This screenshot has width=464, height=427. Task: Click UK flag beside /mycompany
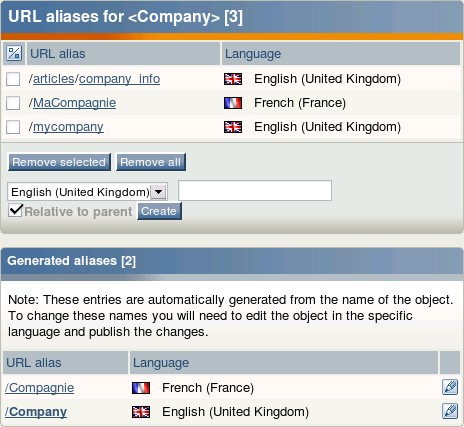(x=233, y=127)
